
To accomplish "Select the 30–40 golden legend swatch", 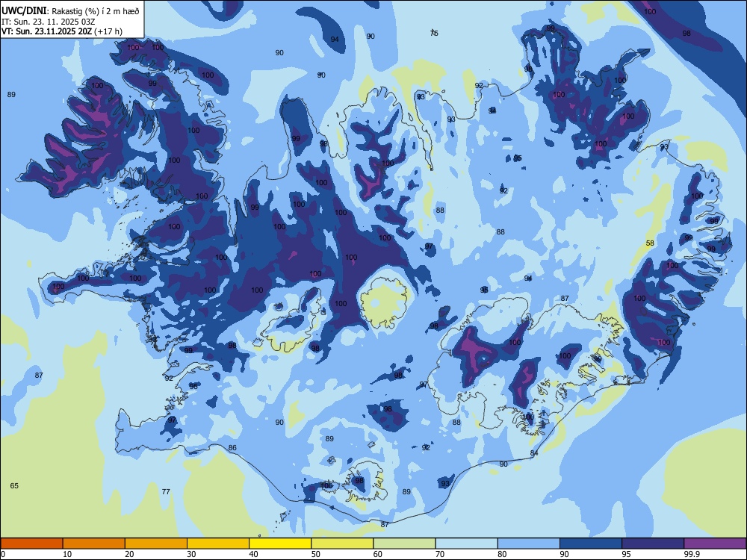I will [x=218, y=544].
